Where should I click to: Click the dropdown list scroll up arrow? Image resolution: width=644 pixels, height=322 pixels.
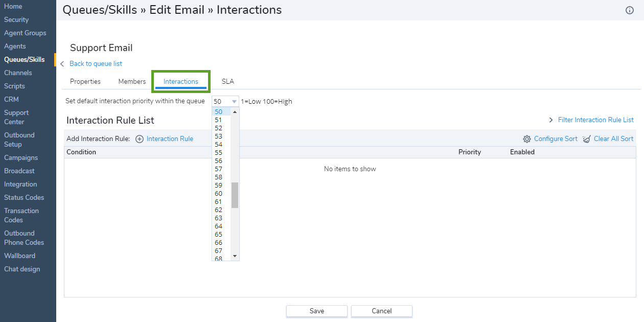coord(235,111)
